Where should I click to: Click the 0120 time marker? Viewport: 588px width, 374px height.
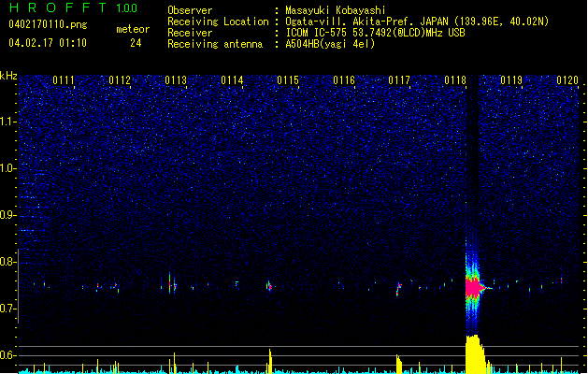pos(567,80)
